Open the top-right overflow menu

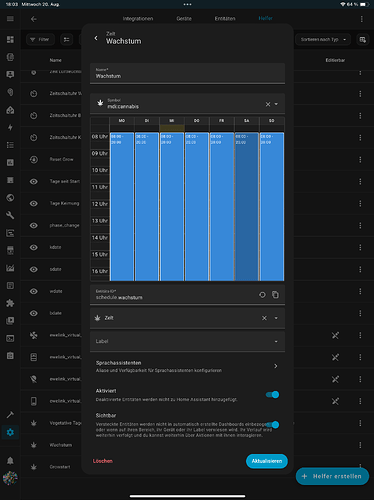click(x=361, y=19)
